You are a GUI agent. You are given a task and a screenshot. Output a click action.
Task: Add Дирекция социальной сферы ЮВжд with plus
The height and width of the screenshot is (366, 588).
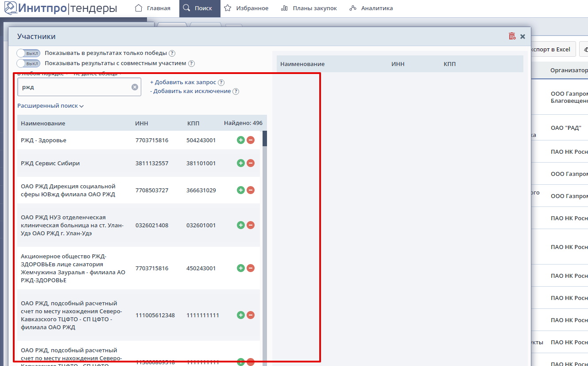click(x=241, y=190)
